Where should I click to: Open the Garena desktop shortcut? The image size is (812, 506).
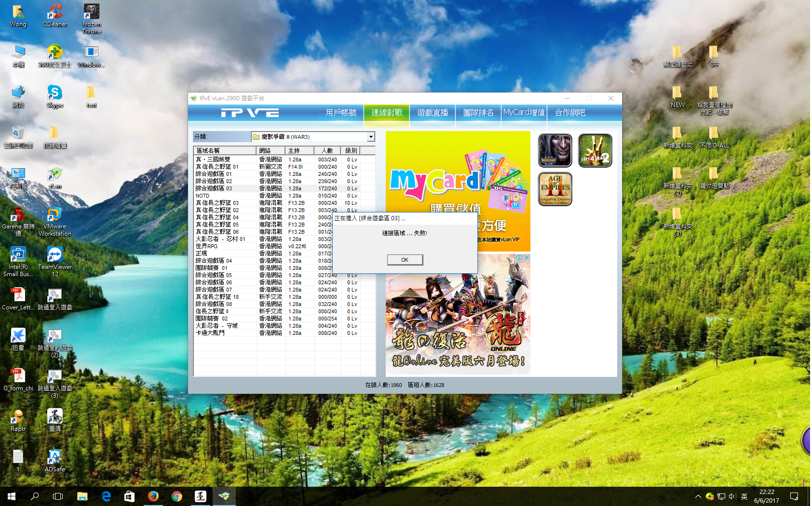(18, 222)
